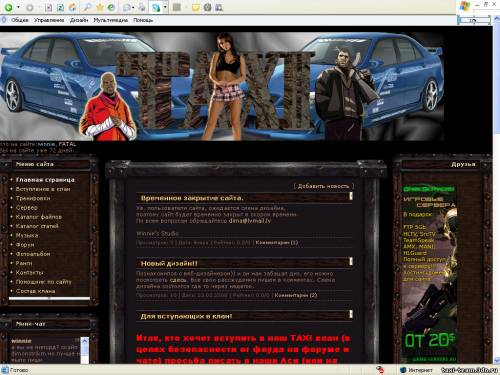Open the Search magnifier icon

[88, 7]
